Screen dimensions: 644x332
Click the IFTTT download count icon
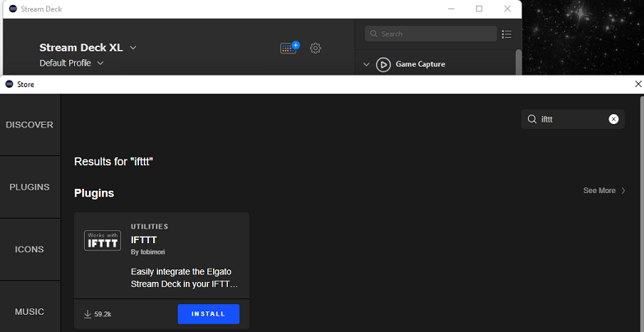coord(87,315)
